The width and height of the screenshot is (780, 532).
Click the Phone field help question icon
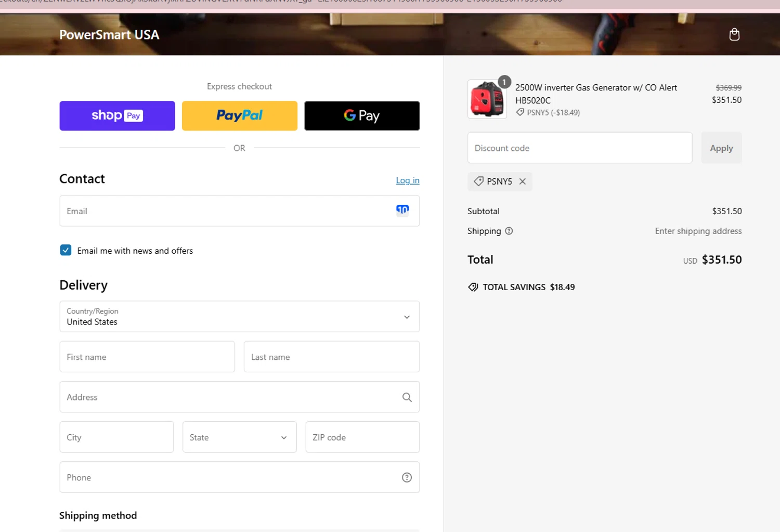(407, 477)
